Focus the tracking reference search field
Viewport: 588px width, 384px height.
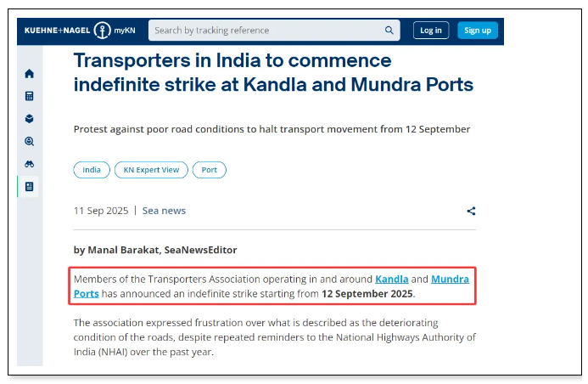(274, 31)
